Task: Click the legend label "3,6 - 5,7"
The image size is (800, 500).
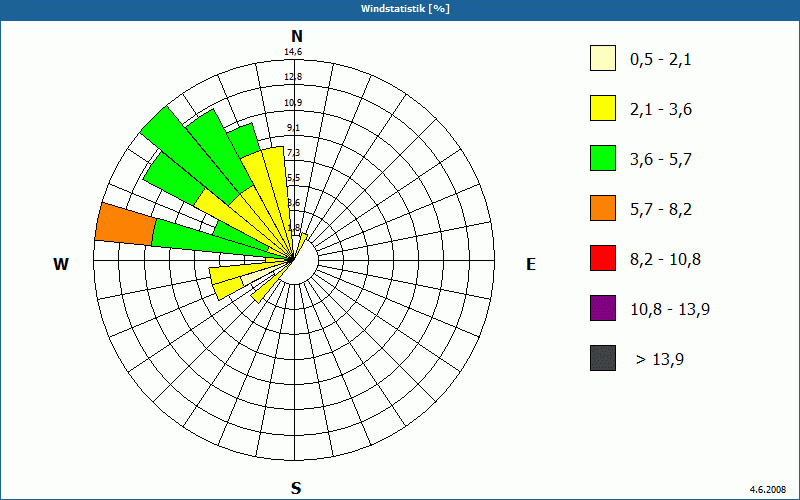Action: pyautogui.click(x=661, y=160)
